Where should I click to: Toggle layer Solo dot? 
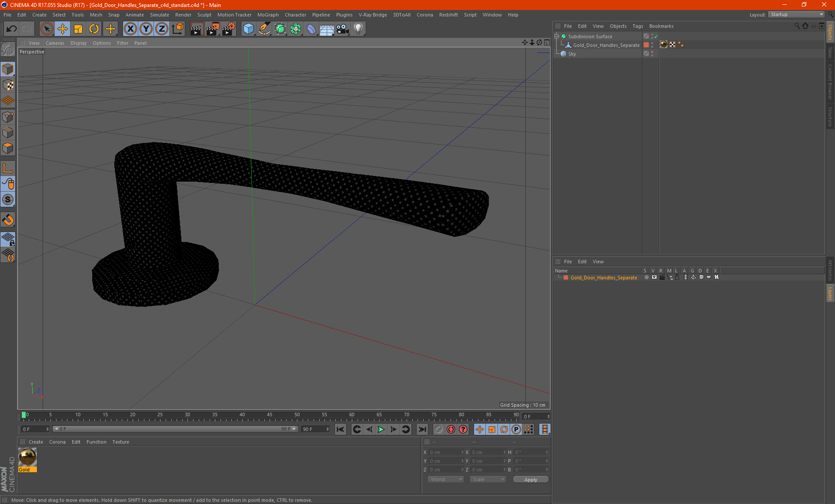click(x=647, y=277)
